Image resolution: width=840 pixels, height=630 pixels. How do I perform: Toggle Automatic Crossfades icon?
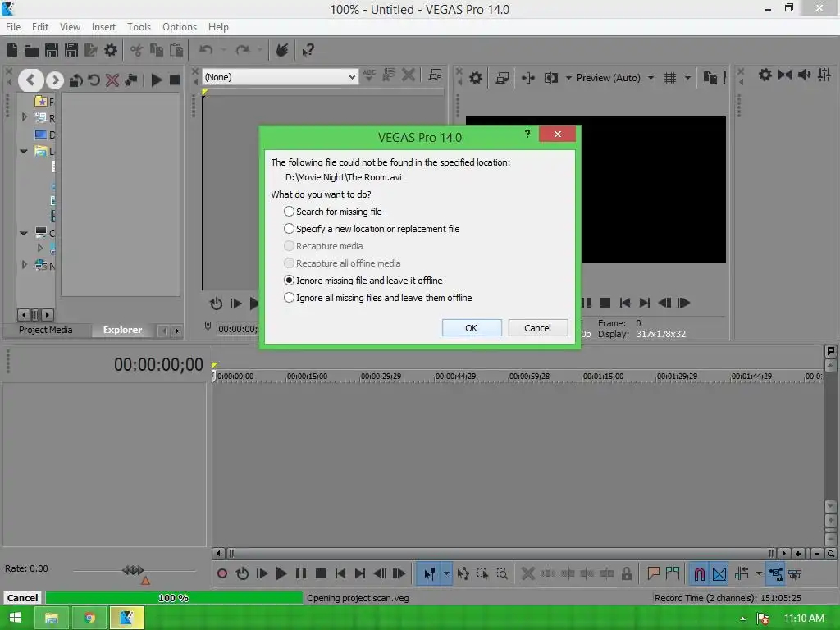[x=719, y=573]
